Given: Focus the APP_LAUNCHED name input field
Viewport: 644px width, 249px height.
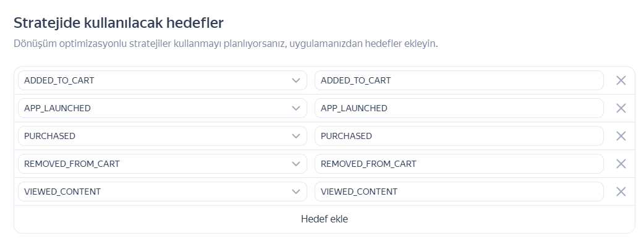Looking at the screenshot, I should tap(459, 108).
